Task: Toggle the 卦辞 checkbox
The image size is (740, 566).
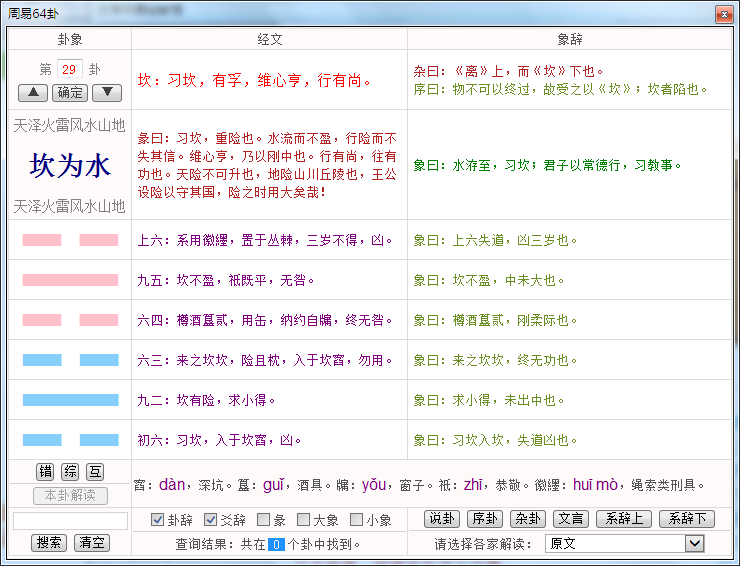Action: tap(158, 520)
